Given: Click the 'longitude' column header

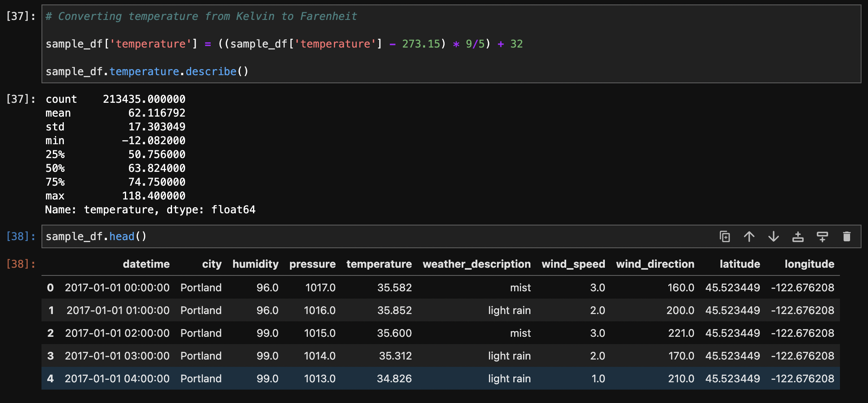Looking at the screenshot, I should point(809,264).
